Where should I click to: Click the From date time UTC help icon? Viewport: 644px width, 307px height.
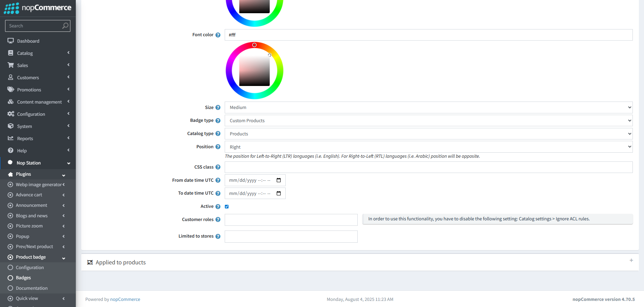tap(218, 180)
